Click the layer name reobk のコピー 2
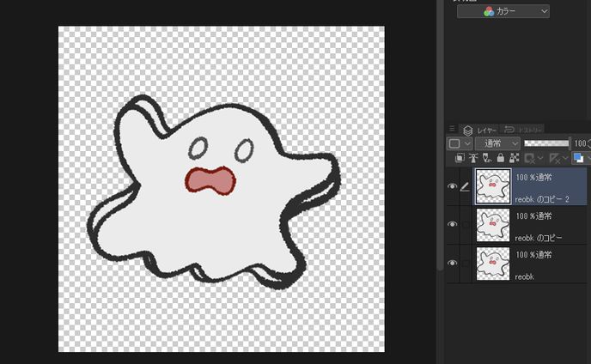The image size is (591, 364). tap(542, 199)
